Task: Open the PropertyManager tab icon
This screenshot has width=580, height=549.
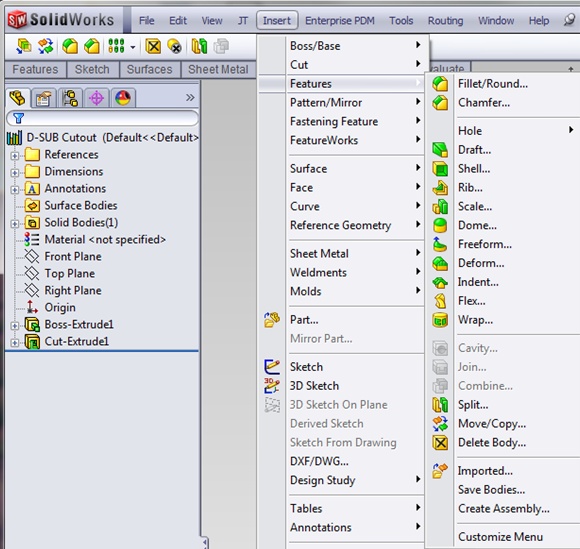Action: point(44,98)
